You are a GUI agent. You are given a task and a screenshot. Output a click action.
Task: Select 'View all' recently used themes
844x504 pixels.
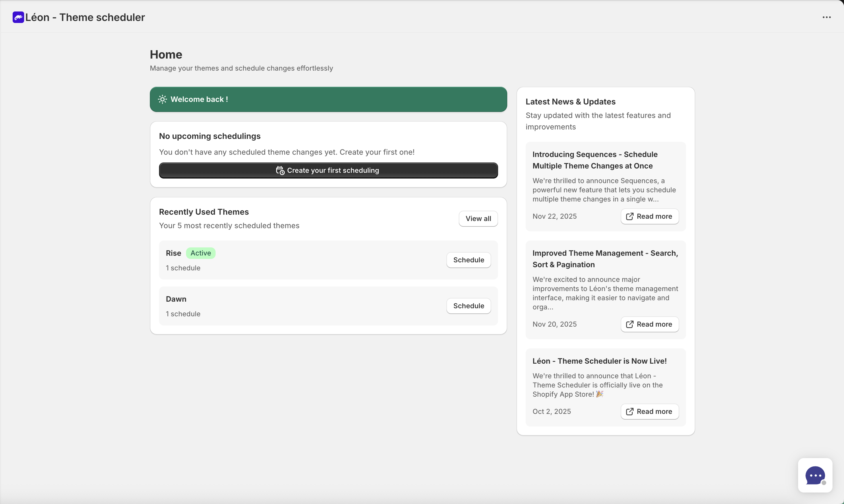(x=478, y=218)
